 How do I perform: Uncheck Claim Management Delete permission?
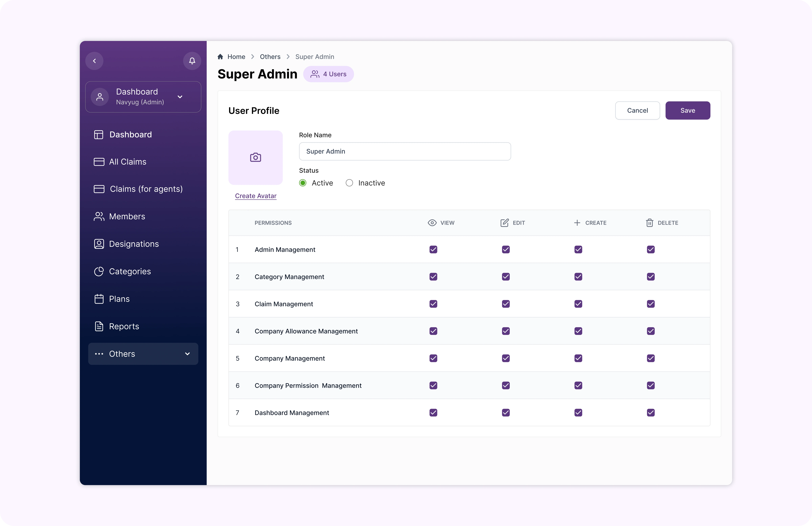[651, 304]
